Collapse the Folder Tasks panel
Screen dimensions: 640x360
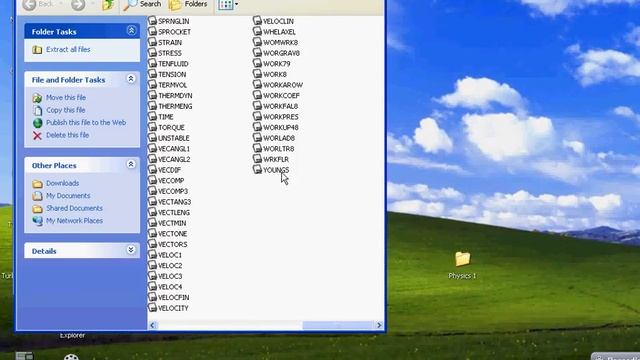coord(131,31)
